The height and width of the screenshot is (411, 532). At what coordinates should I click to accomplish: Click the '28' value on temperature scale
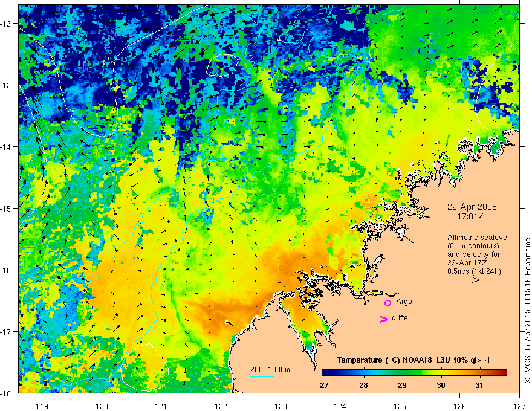[363, 385]
